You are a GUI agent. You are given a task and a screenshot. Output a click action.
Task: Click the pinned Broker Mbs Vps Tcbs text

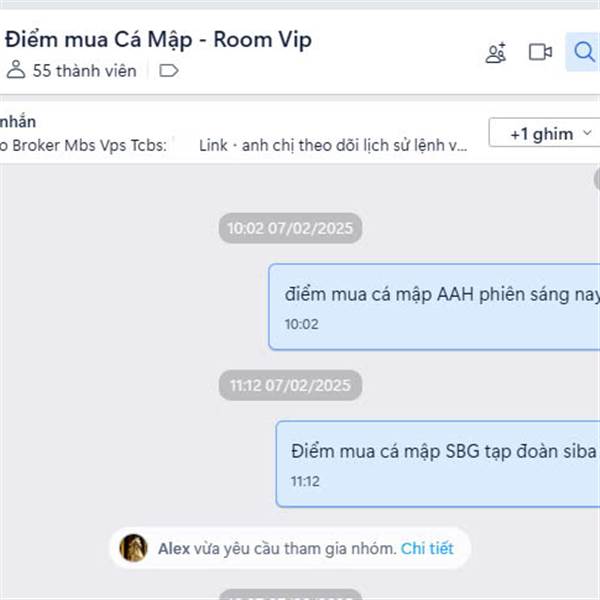(83, 145)
